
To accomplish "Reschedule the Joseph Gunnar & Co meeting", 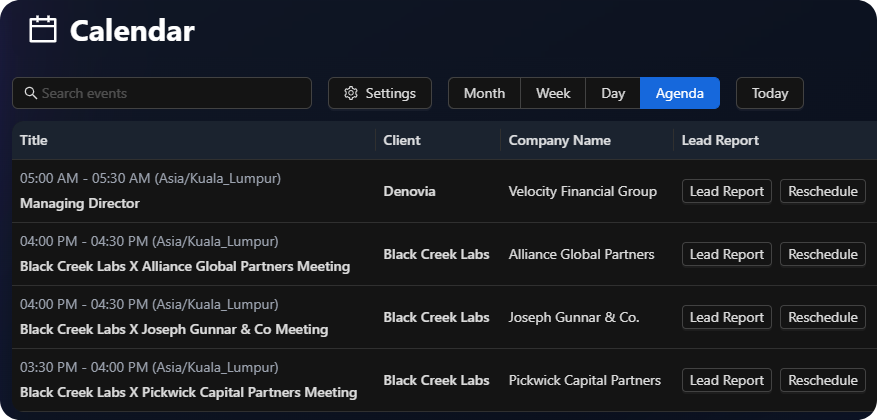I will (x=823, y=317).
